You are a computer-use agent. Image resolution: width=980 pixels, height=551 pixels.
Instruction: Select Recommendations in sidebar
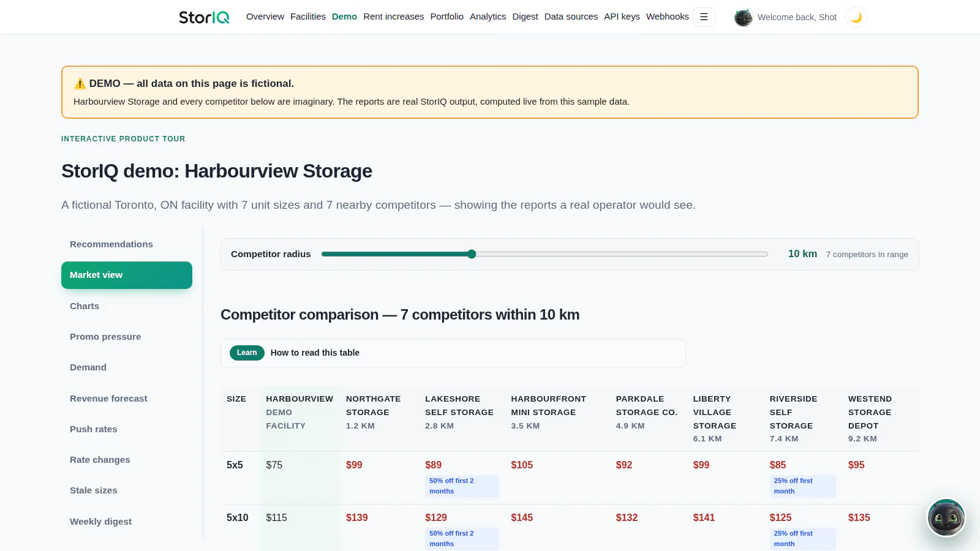(x=127, y=244)
